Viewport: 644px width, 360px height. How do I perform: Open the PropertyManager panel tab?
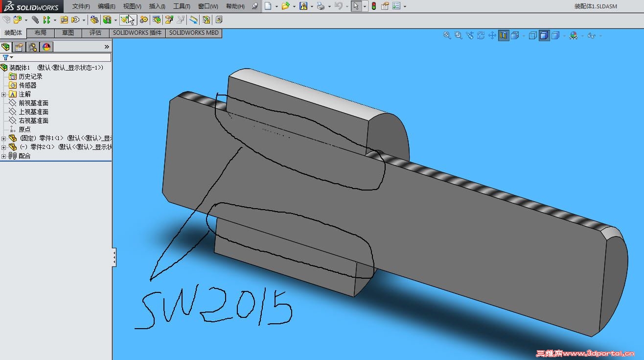tap(19, 47)
